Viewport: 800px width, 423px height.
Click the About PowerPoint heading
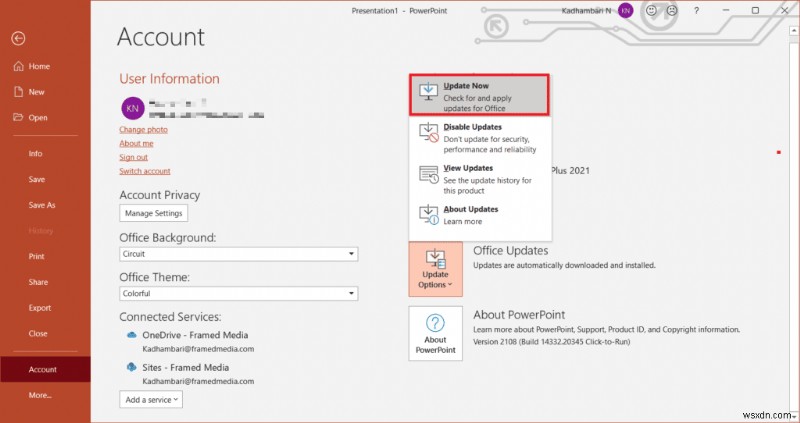[519, 315]
